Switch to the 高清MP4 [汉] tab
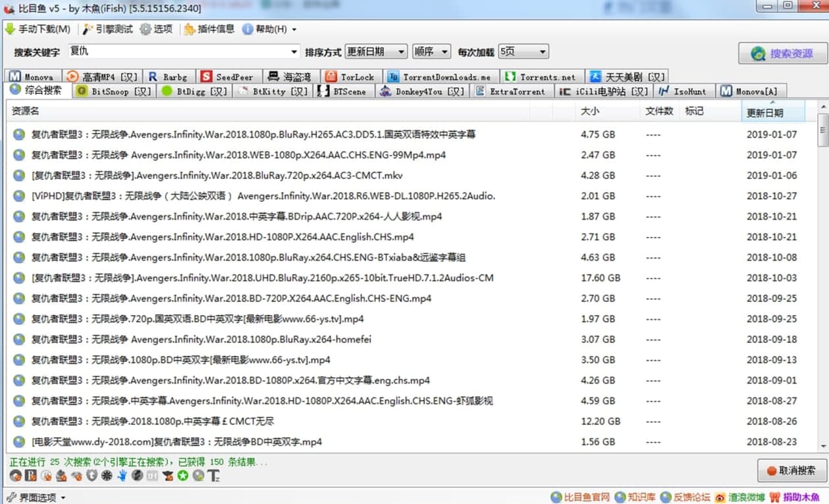829x504 pixels. coord(102,76)
